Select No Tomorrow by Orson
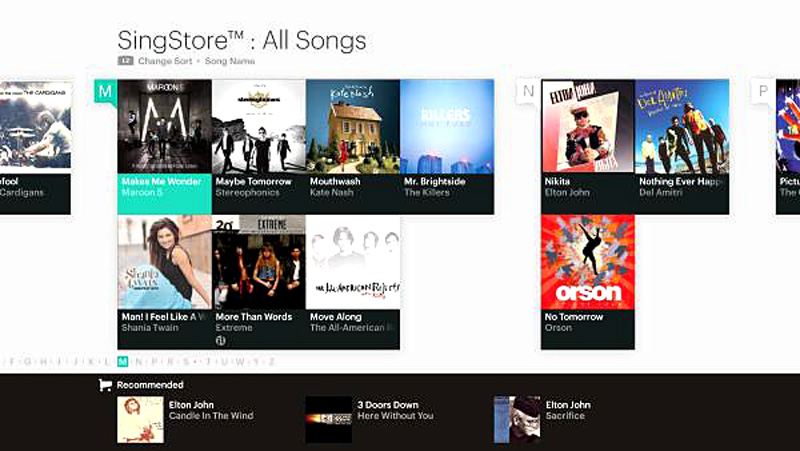Image resolution: width=800 pixels, height=451 pixels. click(588, 282)
